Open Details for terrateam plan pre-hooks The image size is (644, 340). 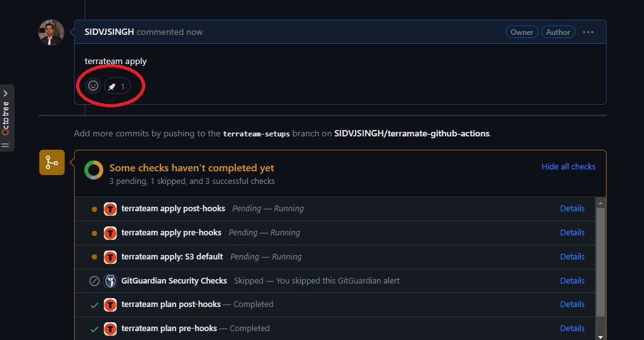click(572, 328)
